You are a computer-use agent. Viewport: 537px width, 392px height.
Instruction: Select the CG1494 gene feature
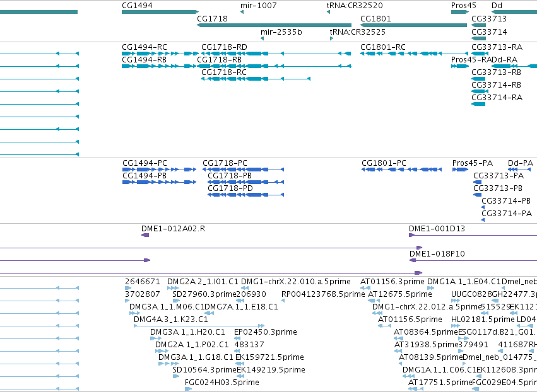(160, 12)
